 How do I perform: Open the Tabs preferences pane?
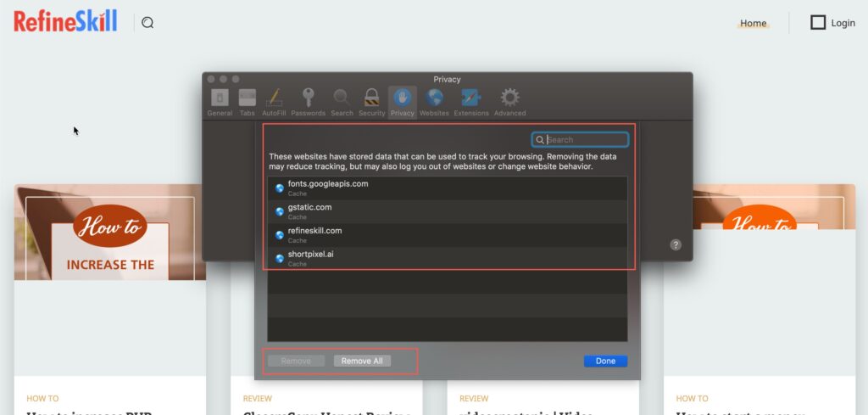247,103
